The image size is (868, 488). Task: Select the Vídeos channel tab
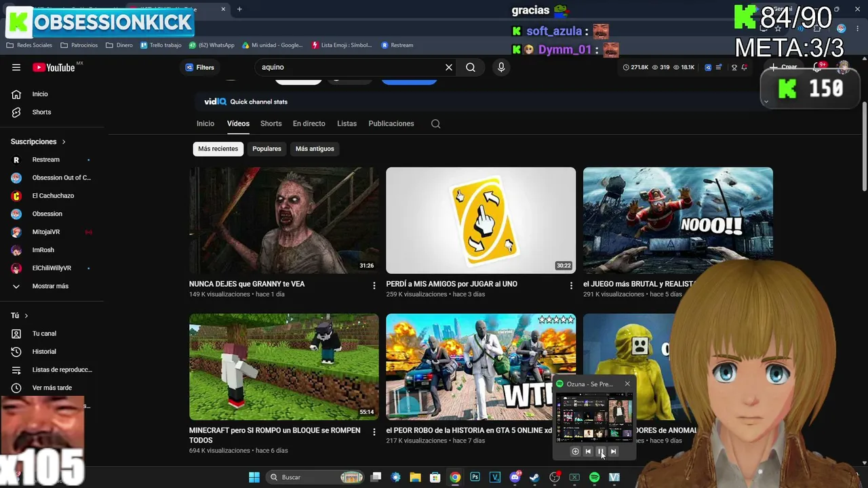pyautogui.click(x=238, y=123)
